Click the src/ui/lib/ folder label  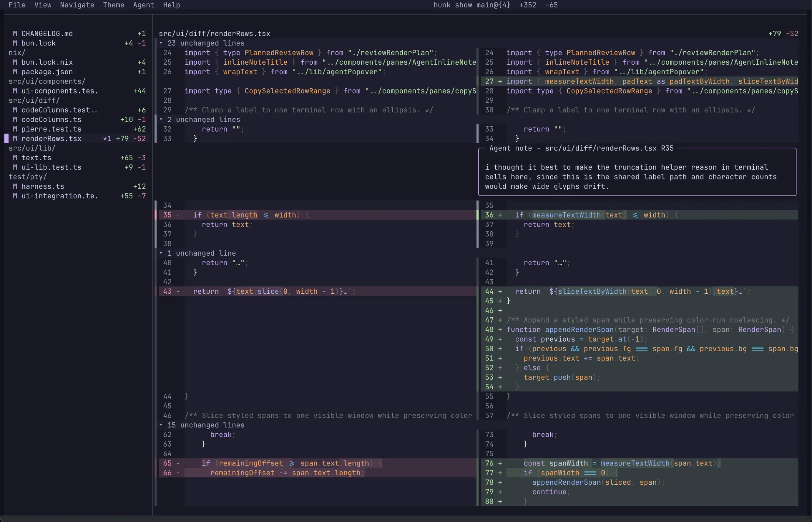[x=32, y=148]
